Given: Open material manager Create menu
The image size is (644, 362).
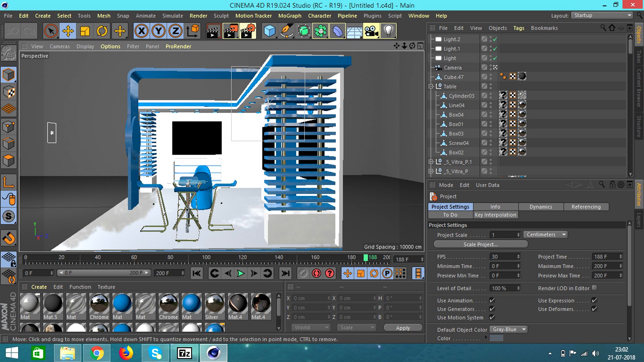Looking at the screenshot, I should pos(39,287).
